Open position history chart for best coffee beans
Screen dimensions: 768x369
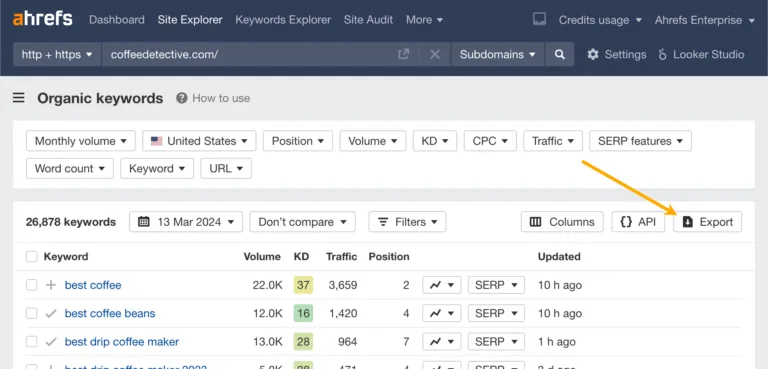pos(442,314)
